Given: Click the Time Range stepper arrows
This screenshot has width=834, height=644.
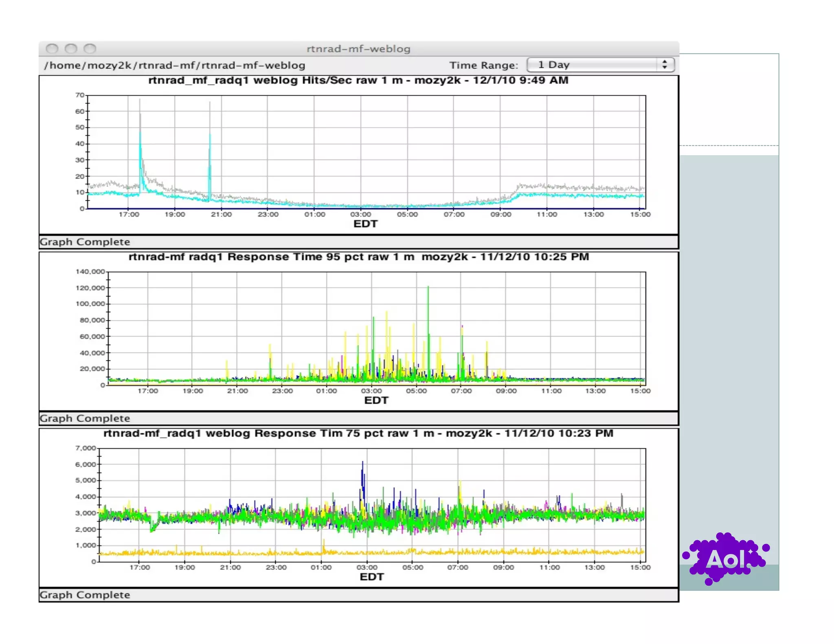Looking at the screenshot, I should 665,65.
